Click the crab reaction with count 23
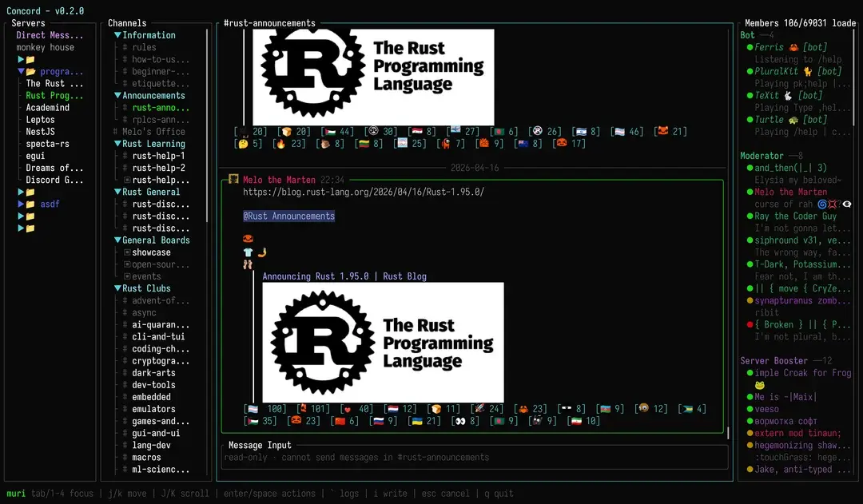 [531, 409]
